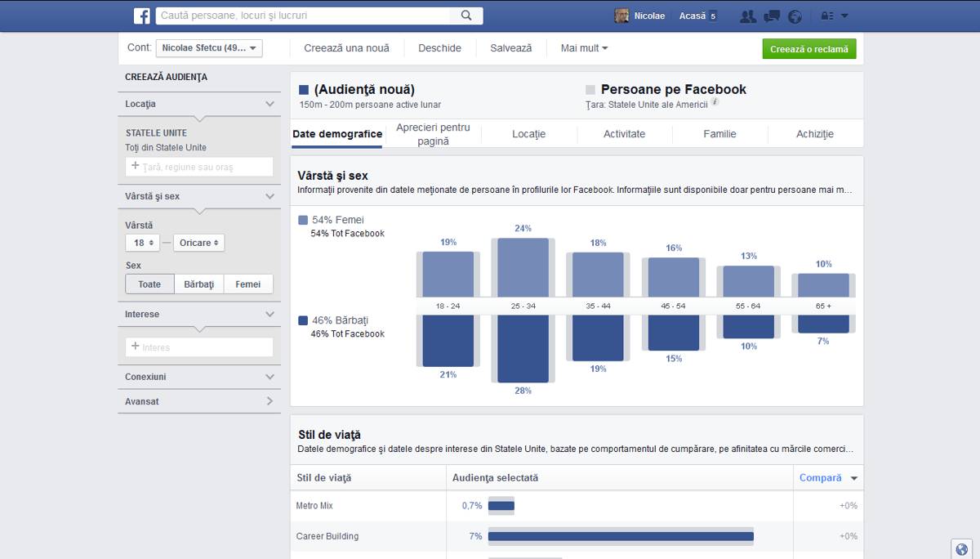Open Nicolae profile name link
980x559 pixels.
tap(649, 16)
